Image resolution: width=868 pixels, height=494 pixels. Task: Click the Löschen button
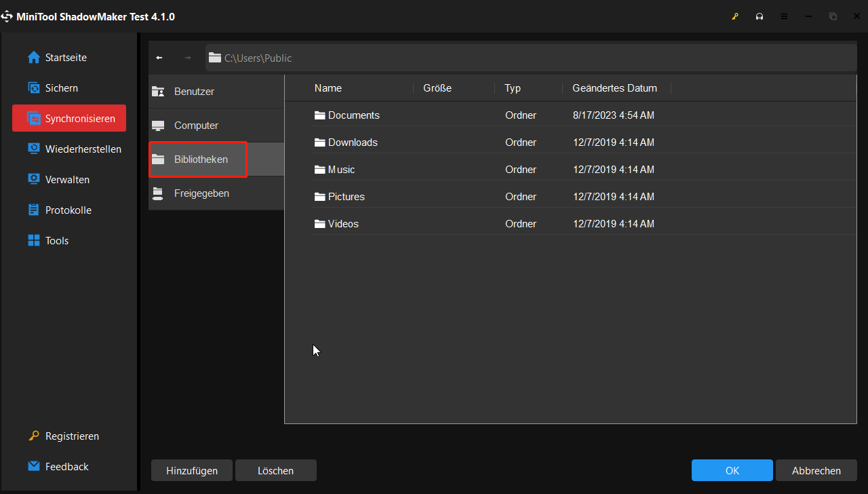(276, 470)
